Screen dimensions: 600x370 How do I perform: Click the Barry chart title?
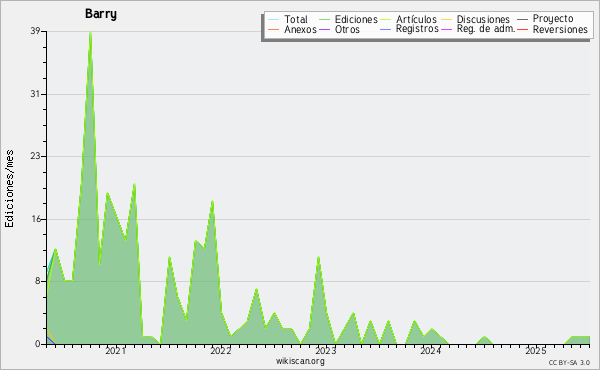pos(101,14)
